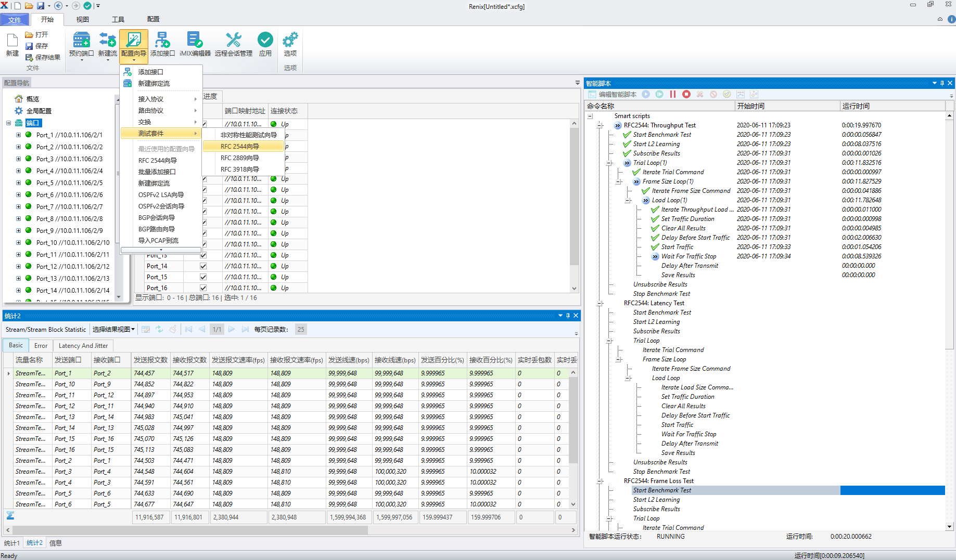The height and width of the screenshot is (560, 956).
Task: Switch to the Latency And Jitter tab
Action: pos(83,345)
